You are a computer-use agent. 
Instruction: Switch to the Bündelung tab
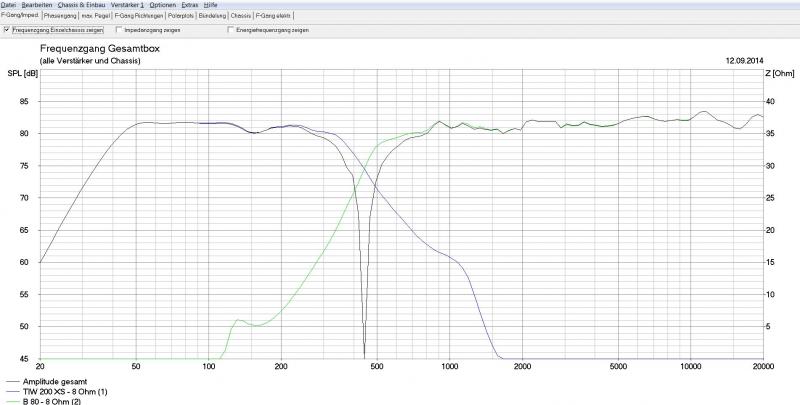pos(212,17)
